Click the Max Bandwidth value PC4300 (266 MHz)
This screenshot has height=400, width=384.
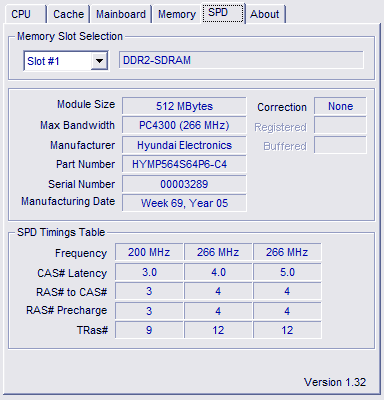tap(184, 125)
